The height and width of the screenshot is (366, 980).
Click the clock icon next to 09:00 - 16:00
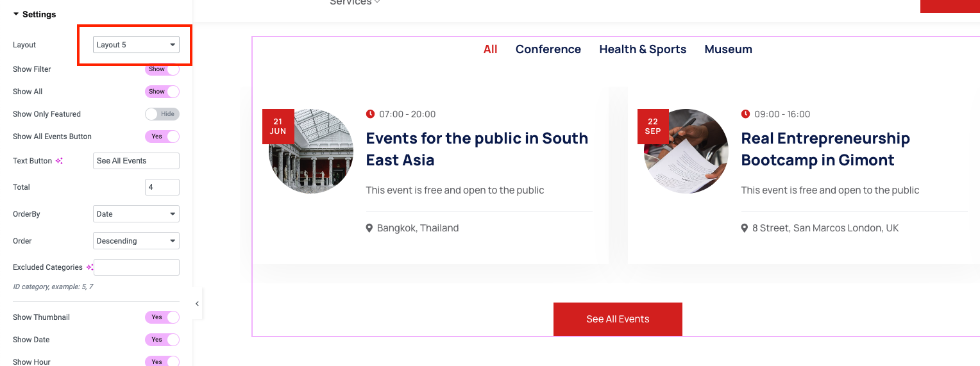(x=745, y=114)
